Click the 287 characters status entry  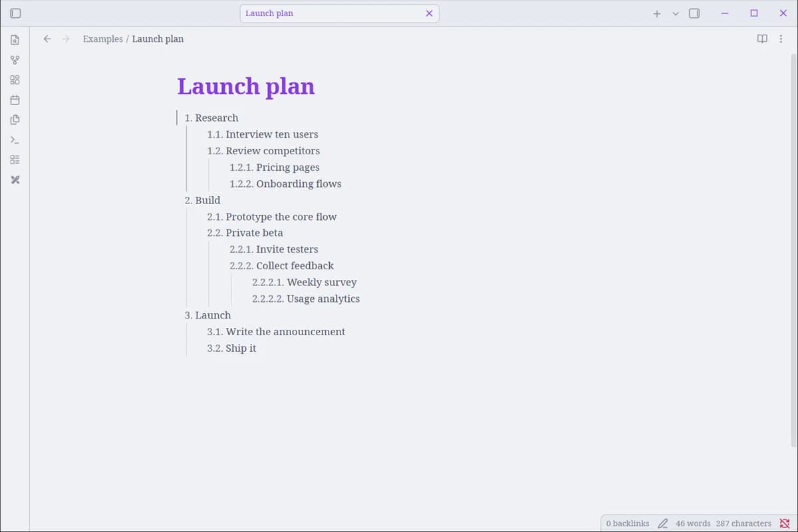(743, 523)
